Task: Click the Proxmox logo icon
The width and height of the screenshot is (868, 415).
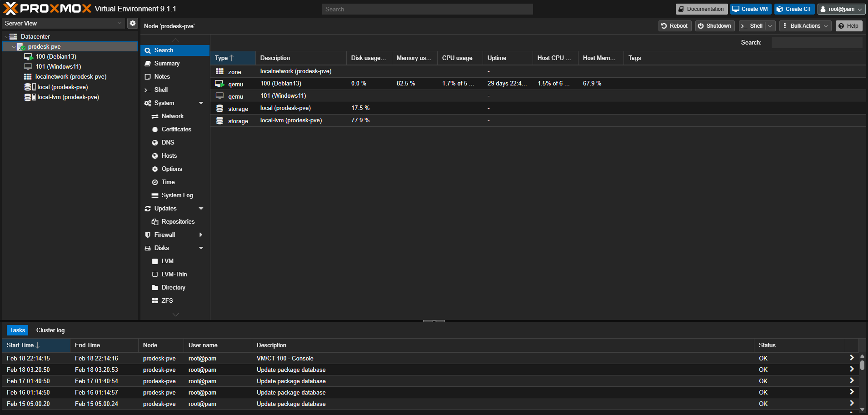Action: (x=10, y=9)
